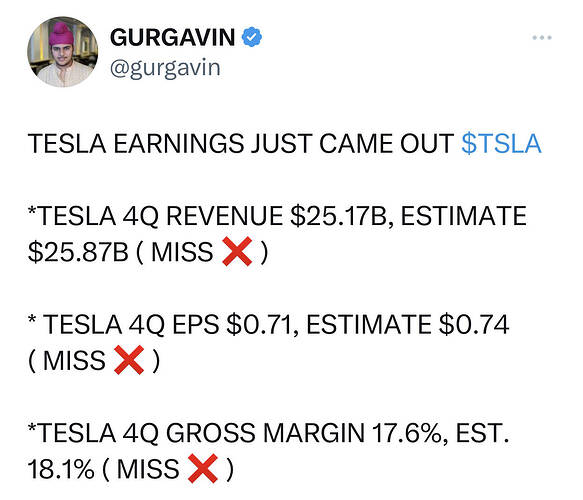
Task: Click the 18.1% margin estimate value
Action: pos(61,469)
